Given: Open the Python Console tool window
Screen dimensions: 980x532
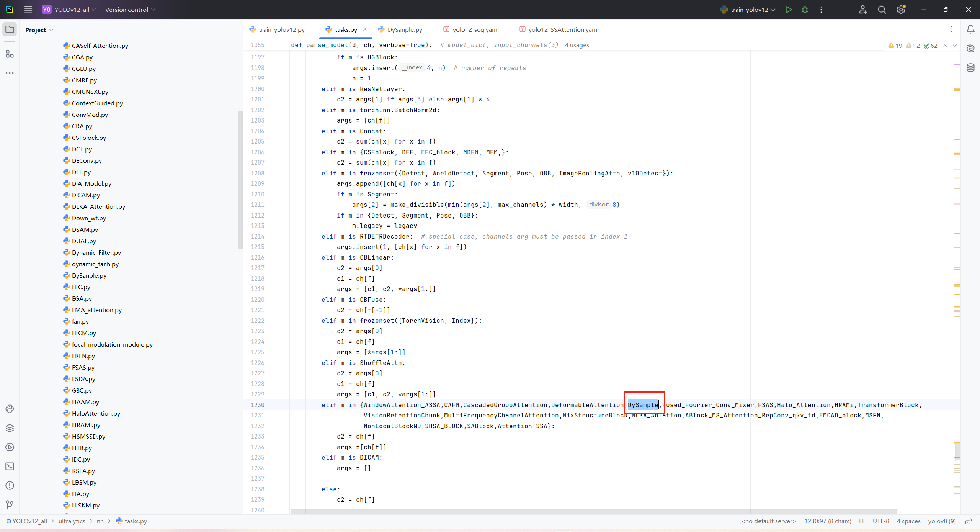Looking at the screenshot, I should coord(10,409).
